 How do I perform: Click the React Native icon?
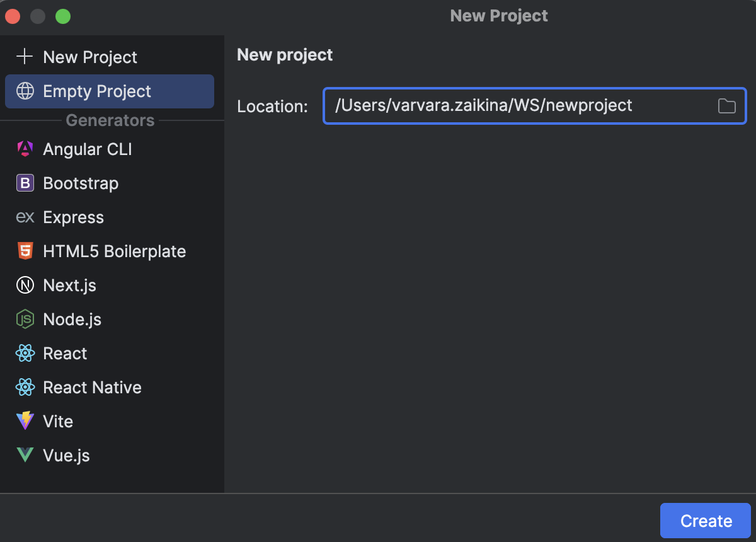click(x=24, y=387)
